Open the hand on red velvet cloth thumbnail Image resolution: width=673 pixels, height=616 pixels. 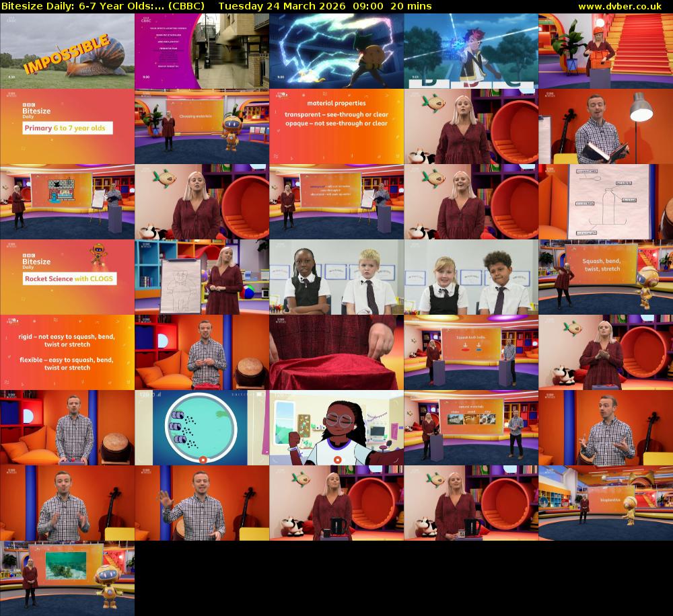click(x=336, y=352)
